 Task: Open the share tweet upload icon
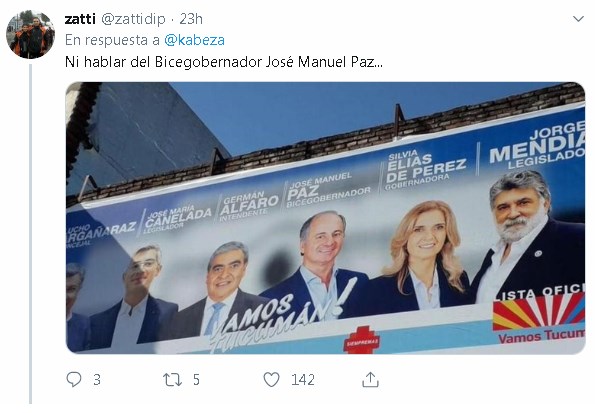coord(370,379)
